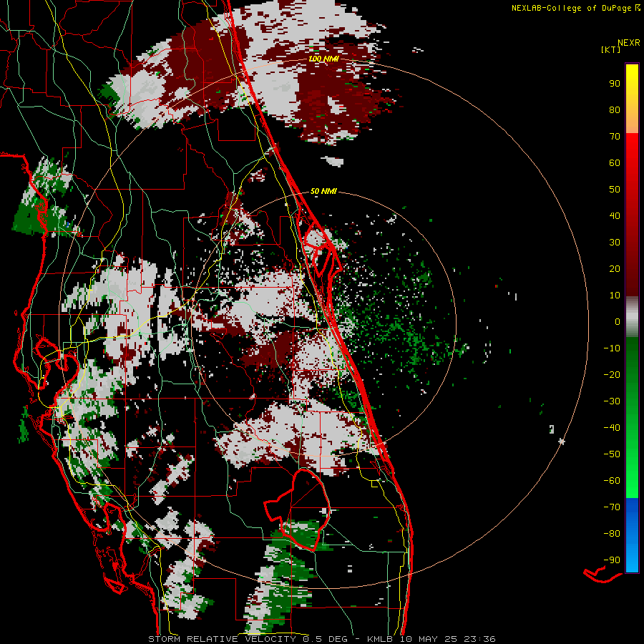
Task: Click the STORM RELATIVE VELOCITY product title
Action: 222,639
